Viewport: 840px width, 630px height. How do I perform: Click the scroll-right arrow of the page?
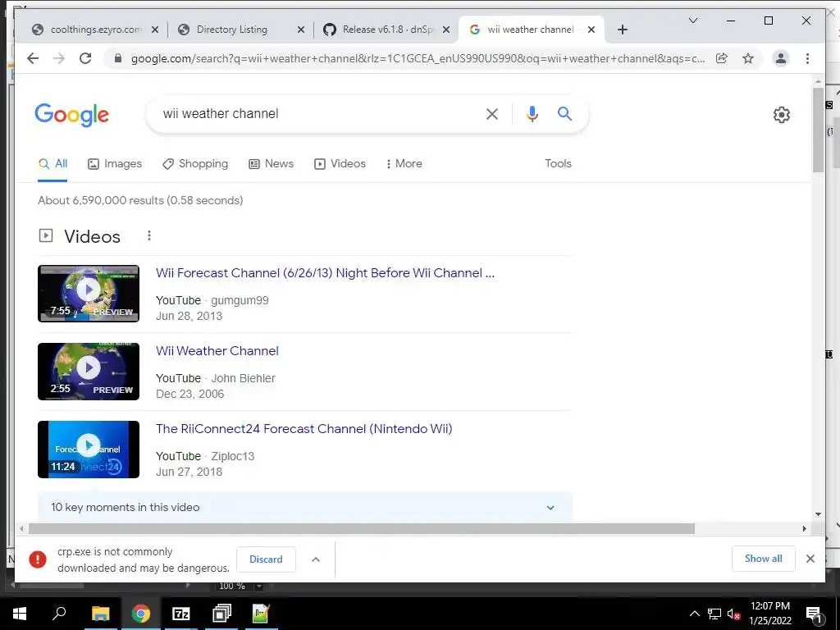(804, 529)
